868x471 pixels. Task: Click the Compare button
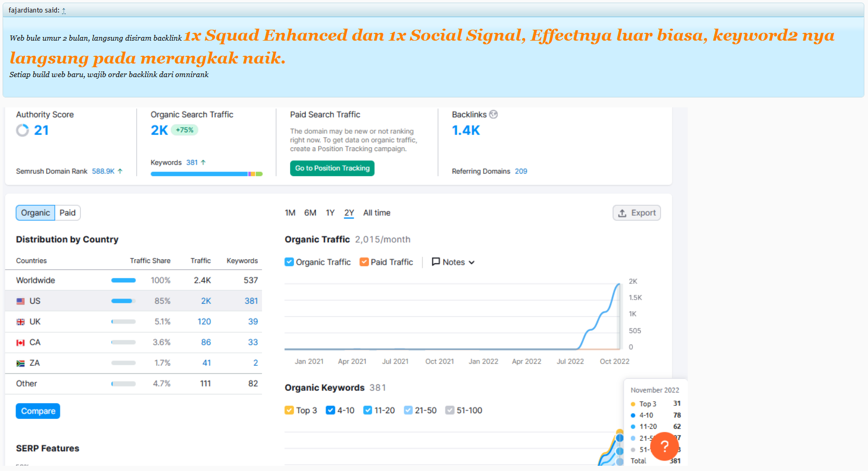pos(38,411)
